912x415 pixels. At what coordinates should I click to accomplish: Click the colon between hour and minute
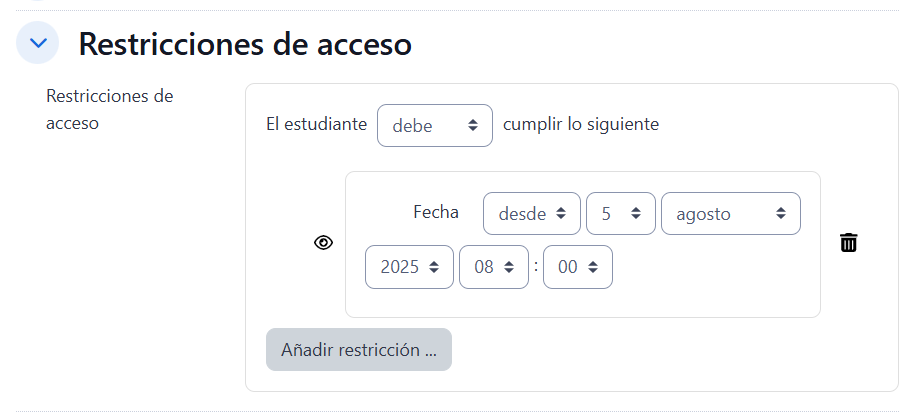[x=536, y=266]
